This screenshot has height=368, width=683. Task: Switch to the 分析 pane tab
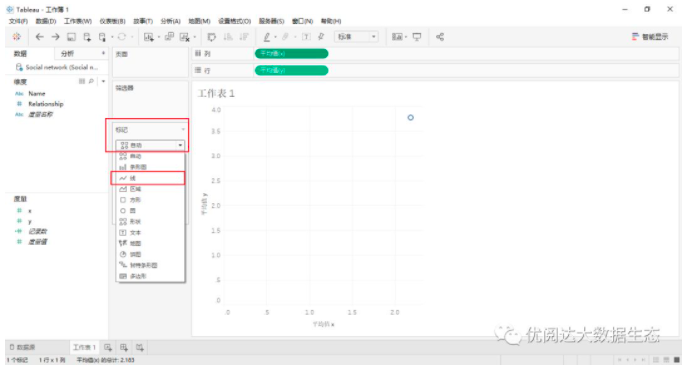coord(68,54)
